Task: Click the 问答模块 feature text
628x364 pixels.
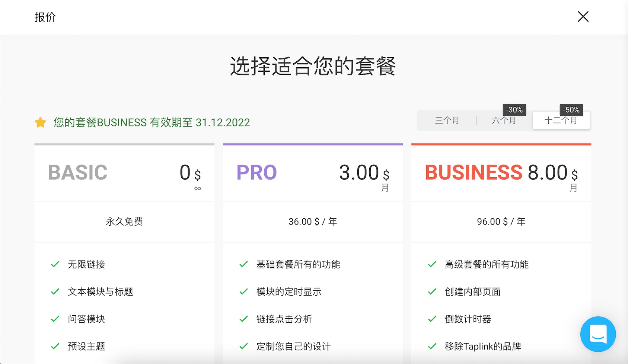Action: (x=86, y=319)
